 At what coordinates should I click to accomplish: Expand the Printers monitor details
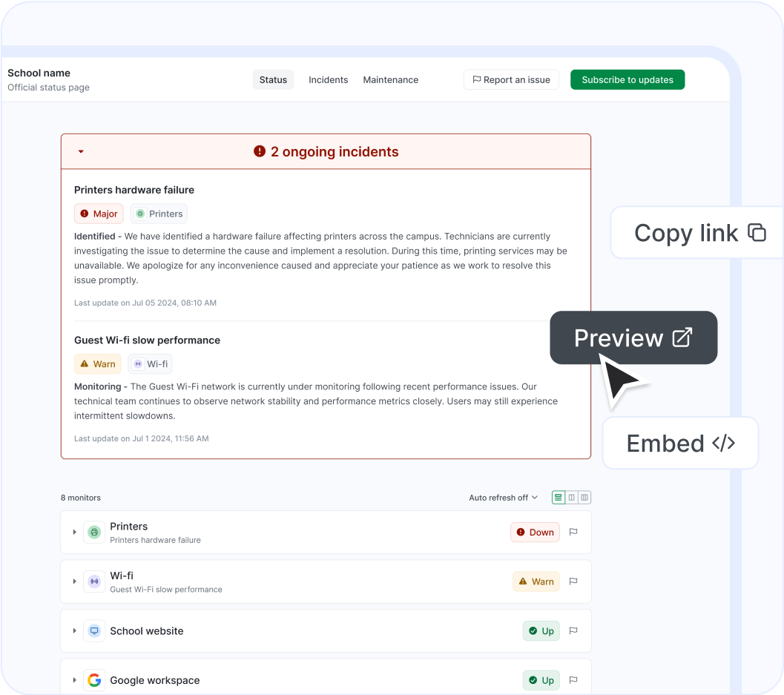coord(74,532)
